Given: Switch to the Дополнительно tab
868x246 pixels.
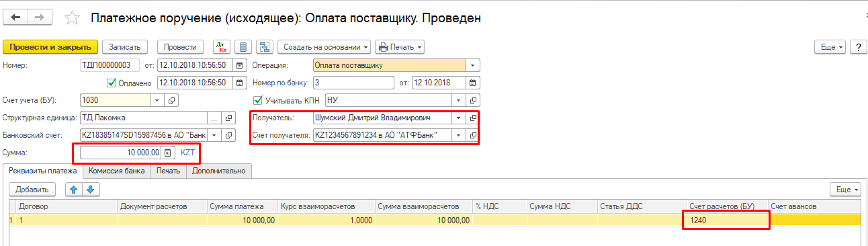Looking at the screenshot, I should [219, 171].
